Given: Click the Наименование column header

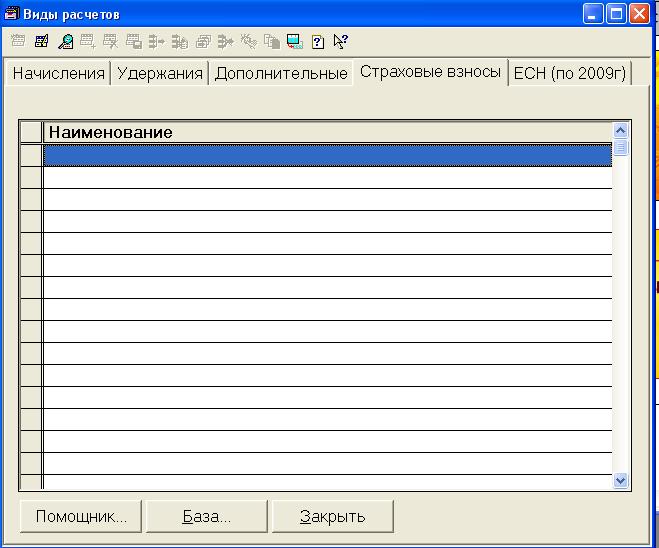Looking at the screenshot, I should [326, 132].
